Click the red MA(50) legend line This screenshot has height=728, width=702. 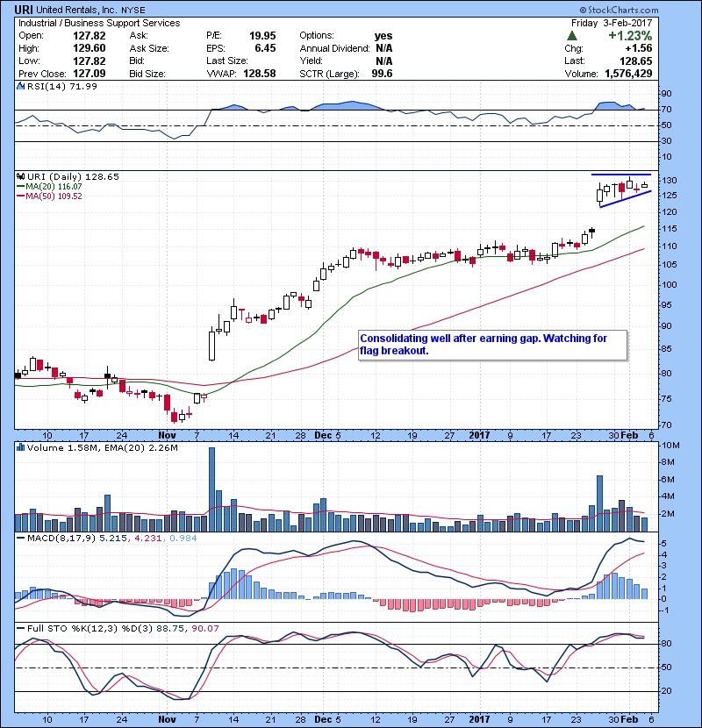(x=20, y=196)
